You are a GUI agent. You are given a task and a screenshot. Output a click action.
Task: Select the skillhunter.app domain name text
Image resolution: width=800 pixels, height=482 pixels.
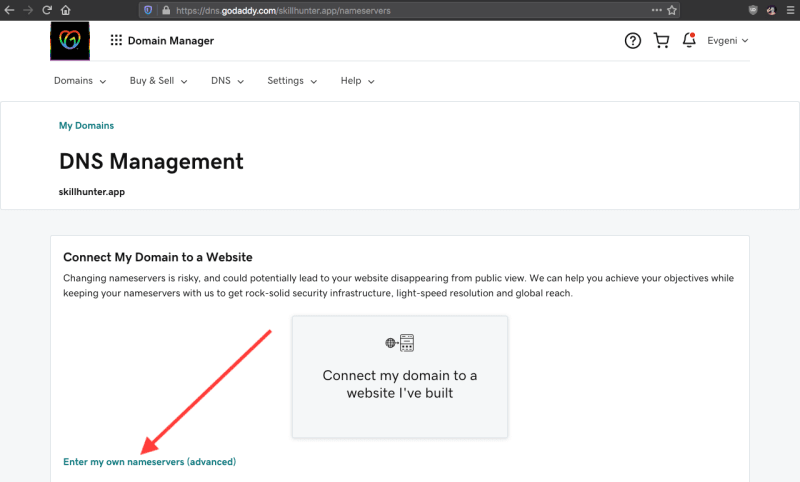pos(92,192)
